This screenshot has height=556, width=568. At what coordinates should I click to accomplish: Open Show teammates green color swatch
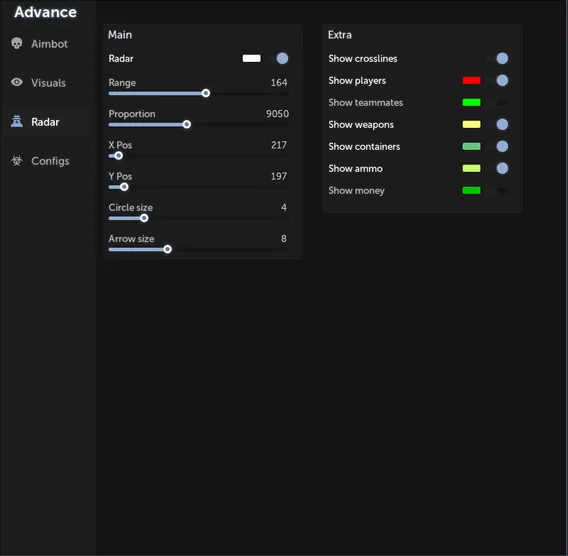tap(471, 103)
